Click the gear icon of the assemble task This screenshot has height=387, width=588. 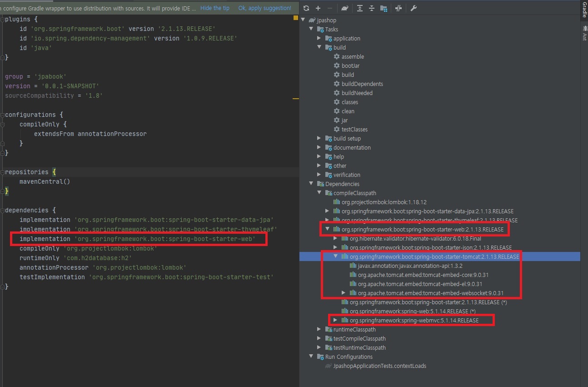(x=337, y=56)
